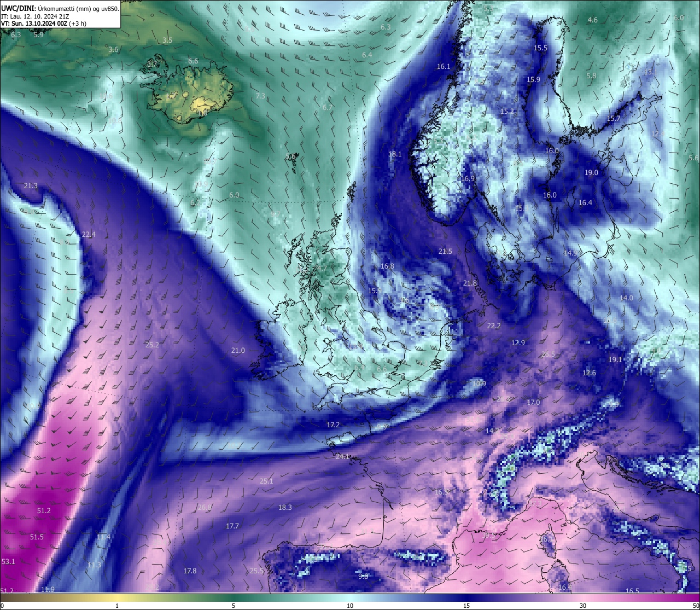Click the 21.8 value label

[x=470, y=283]
